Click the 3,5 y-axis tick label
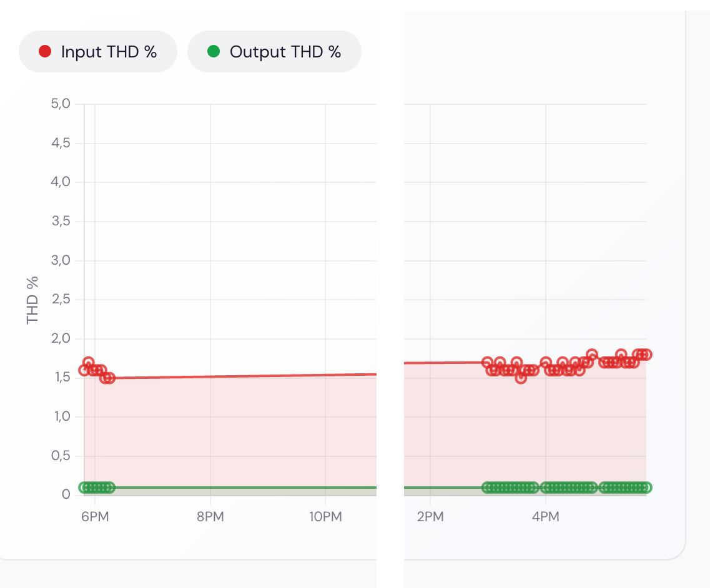 click(x=61, y=222)
